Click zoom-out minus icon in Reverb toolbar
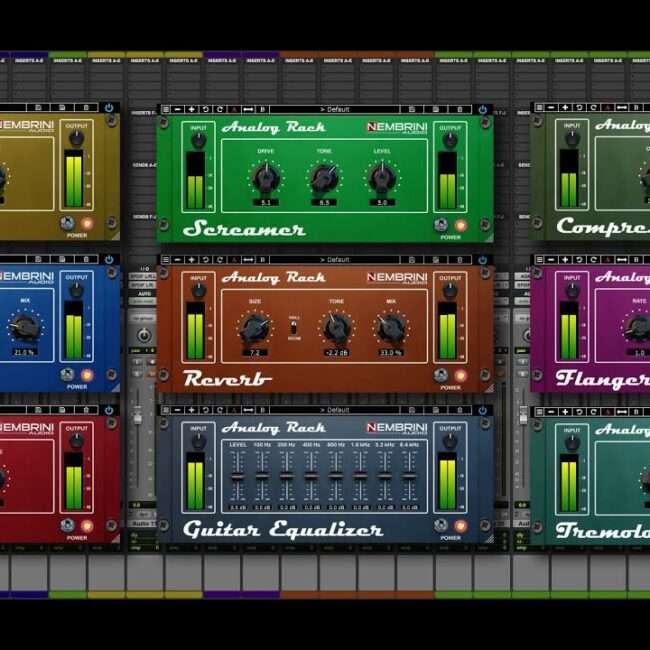Screen dimensions: 650x650 tap(178, 260)
